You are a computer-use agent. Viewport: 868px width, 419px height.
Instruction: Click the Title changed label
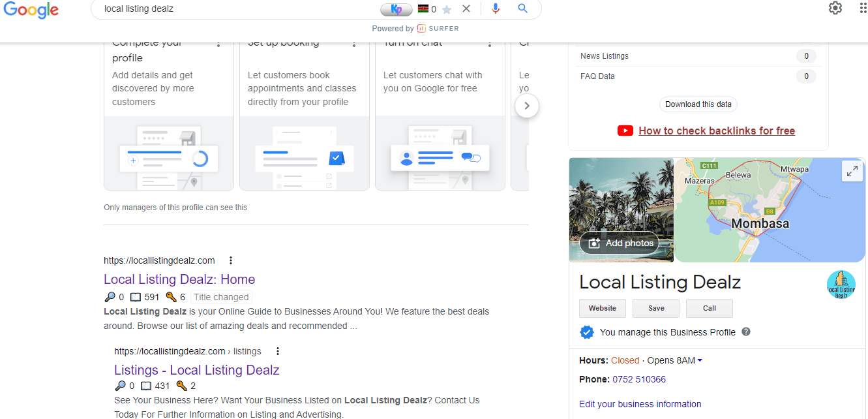click(x=222, y=297)
